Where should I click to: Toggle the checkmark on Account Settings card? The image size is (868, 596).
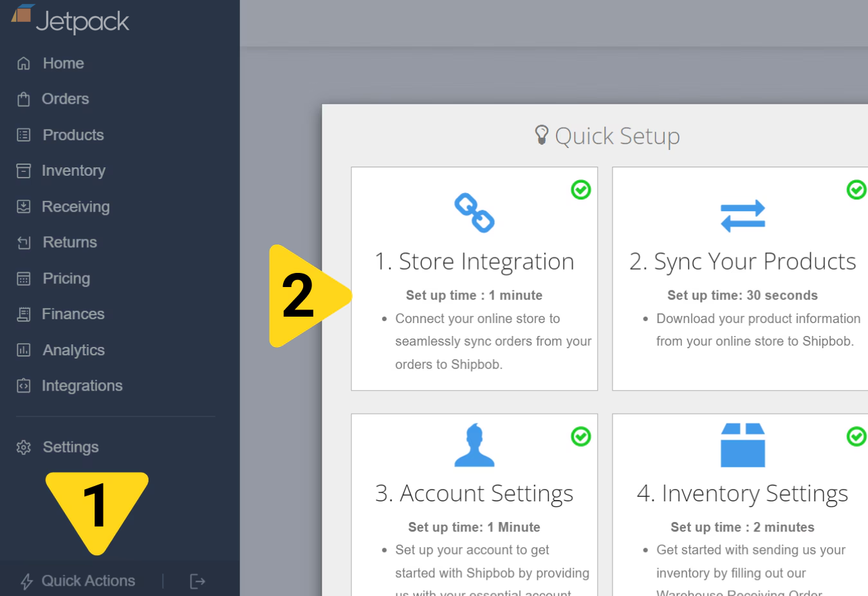click(x=580, y=437)
